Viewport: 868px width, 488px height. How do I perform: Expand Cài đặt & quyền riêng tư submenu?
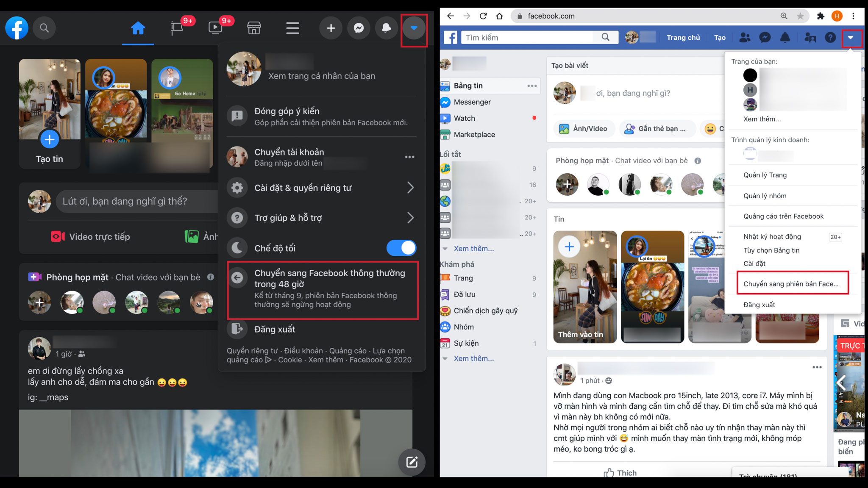pyautogui.click(x=322, y=188)
